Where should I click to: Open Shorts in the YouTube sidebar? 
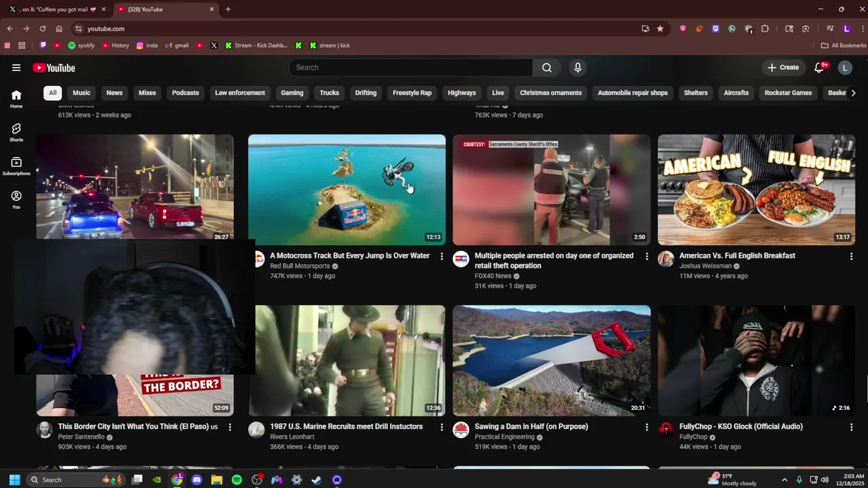click(16, 132)
